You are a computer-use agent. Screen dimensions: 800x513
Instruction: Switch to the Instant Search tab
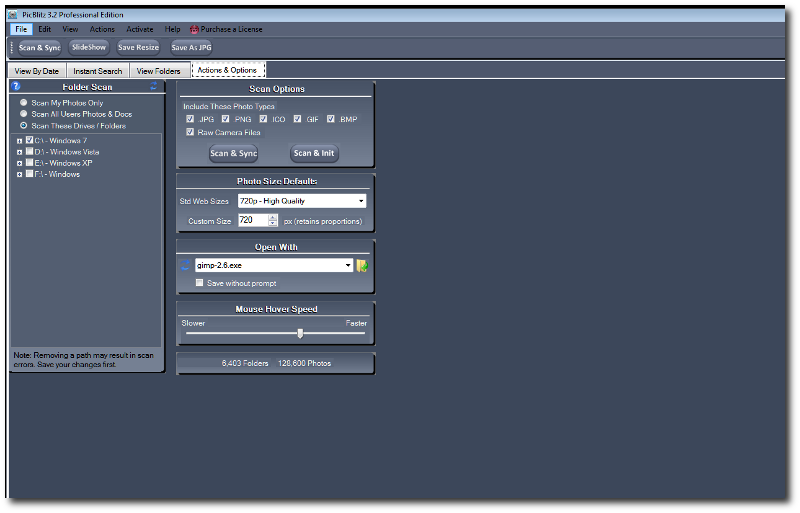98,71
